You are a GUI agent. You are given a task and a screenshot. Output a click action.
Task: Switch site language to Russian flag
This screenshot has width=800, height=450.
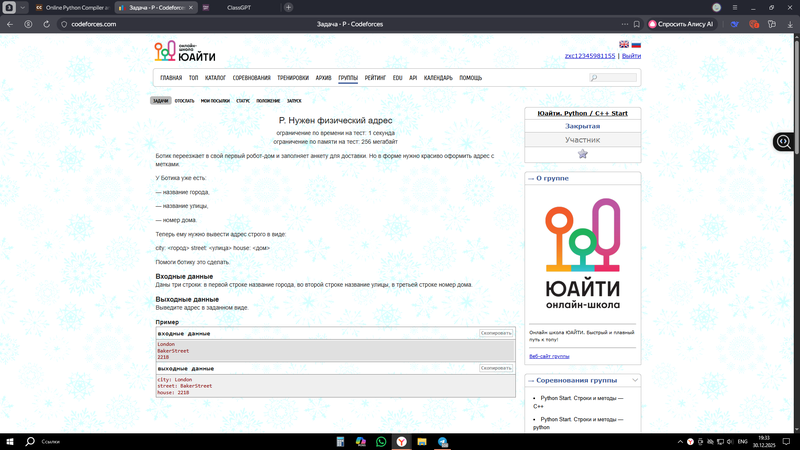[x=636, y=44]
